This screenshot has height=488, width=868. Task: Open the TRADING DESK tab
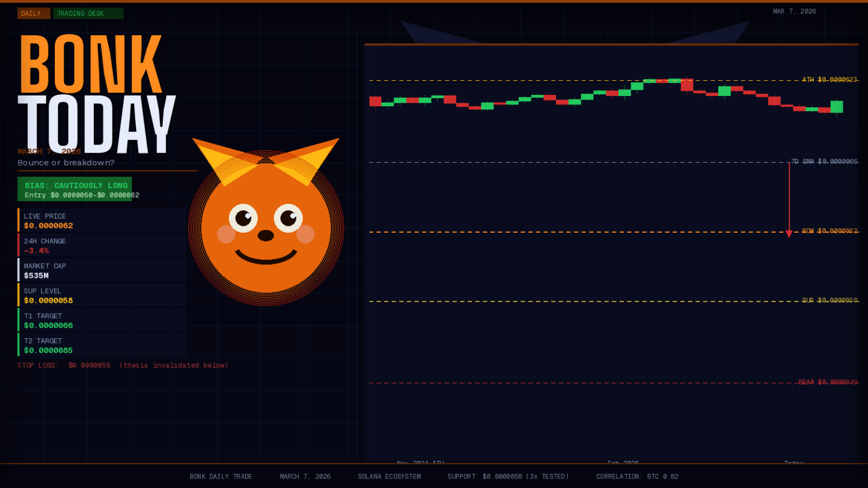pyautogui.click(x=88, y=12)
